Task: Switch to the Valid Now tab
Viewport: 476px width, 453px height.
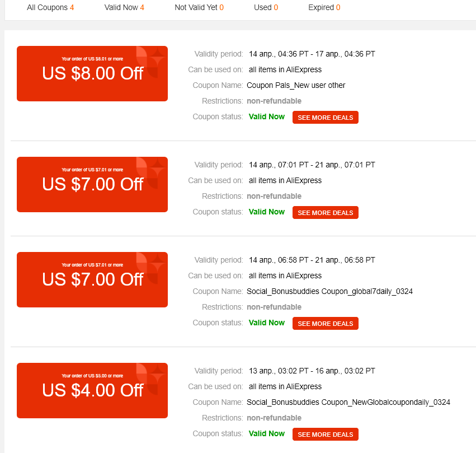Action: click(x=124, y=7)
